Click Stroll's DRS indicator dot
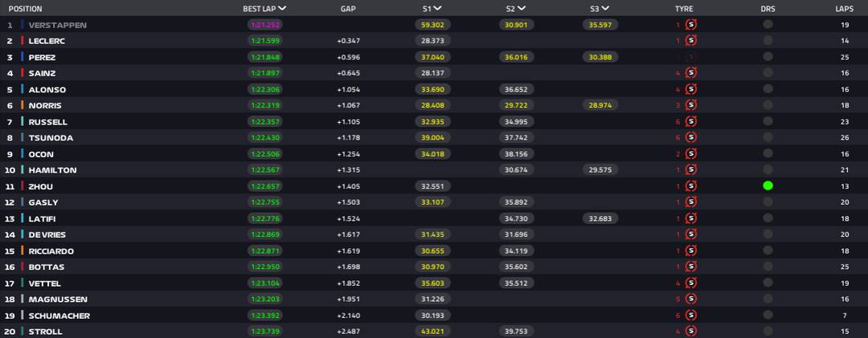 (768, 332)
